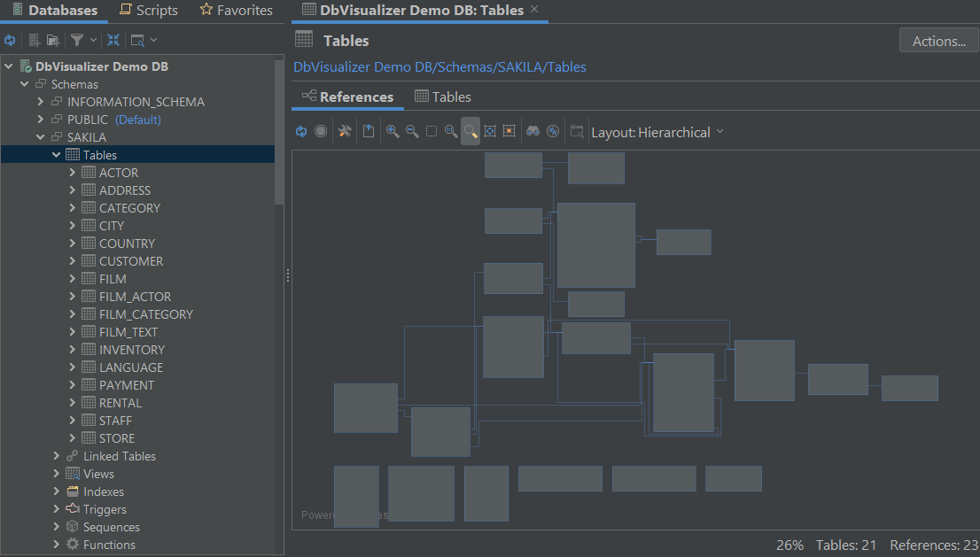Close the DbVisualizer Demo DB: Tables tab
Viewport: 980px width, 557px height.
(x=534, y=9)
